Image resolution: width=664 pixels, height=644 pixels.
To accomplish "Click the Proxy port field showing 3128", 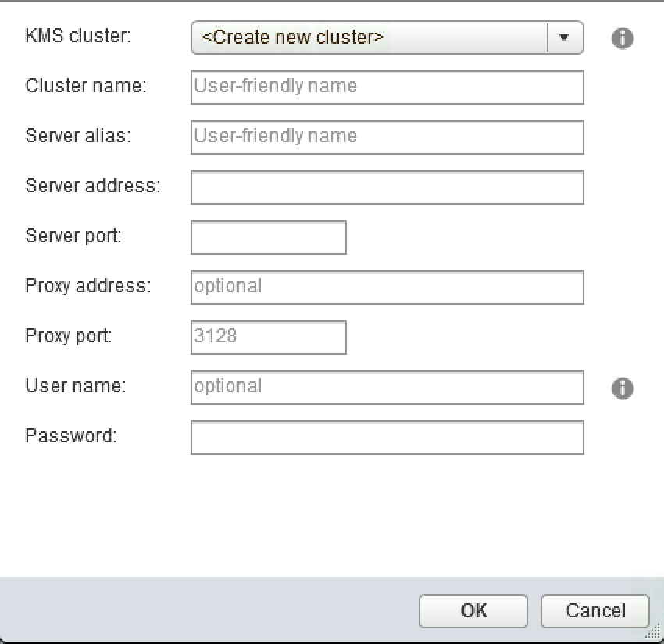I will coord(268,338).
